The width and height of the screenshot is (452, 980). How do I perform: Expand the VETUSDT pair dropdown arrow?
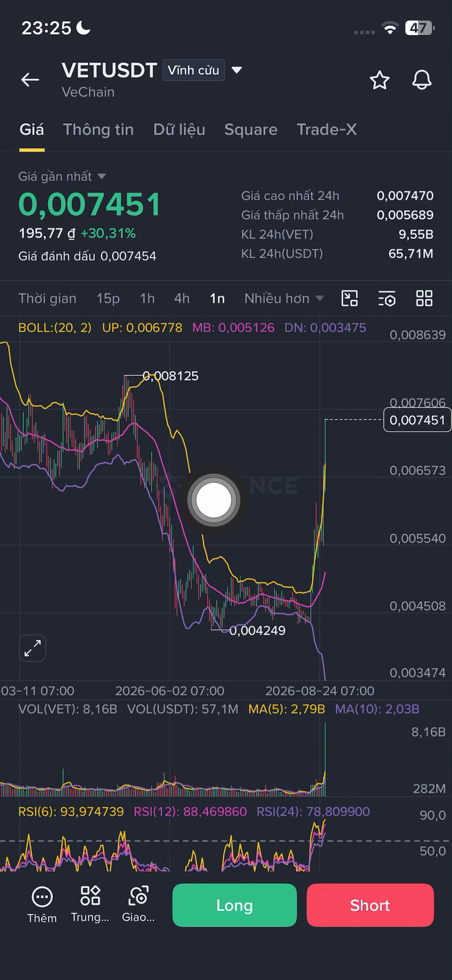[237, 70]
